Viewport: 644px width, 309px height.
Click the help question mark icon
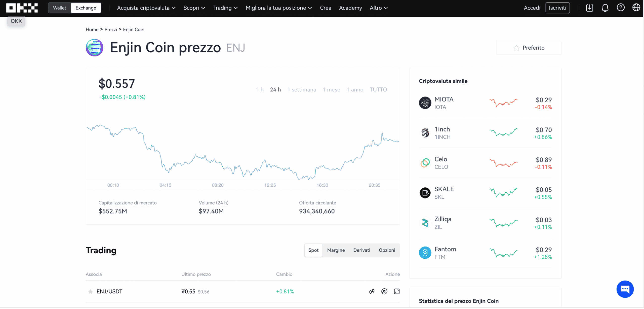click(x=621, y=8)
